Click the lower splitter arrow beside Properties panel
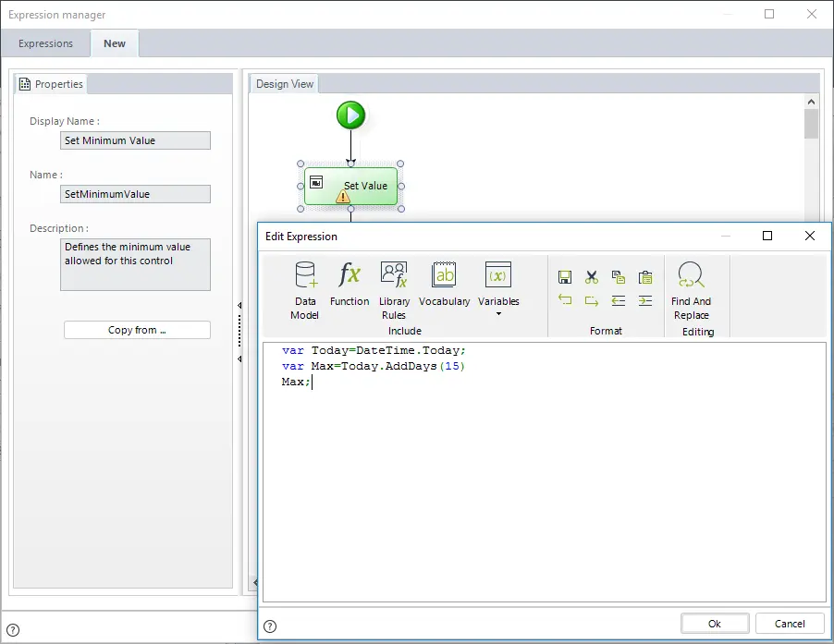 click(x=239, y=359)
